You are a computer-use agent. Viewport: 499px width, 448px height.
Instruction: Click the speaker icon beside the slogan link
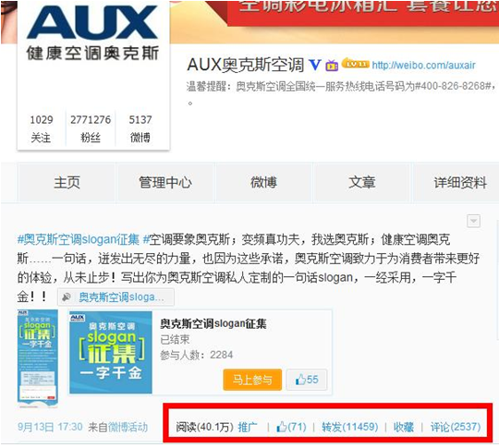66,297
